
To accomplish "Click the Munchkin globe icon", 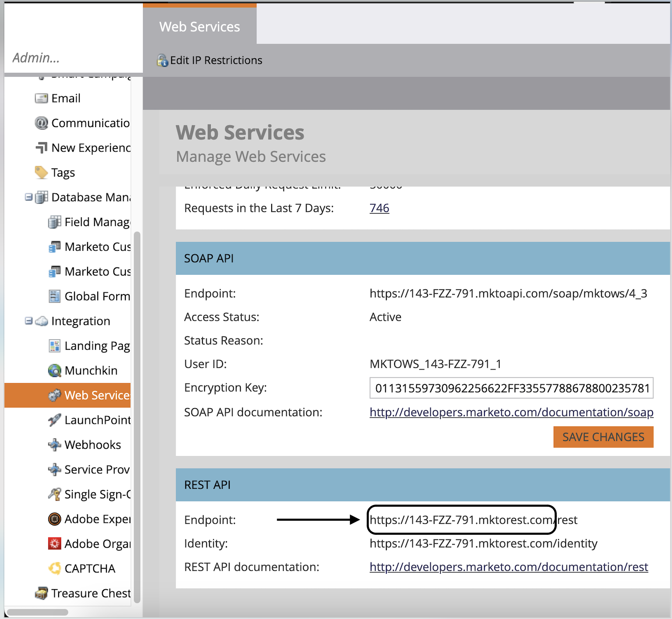I will point(54,370).
